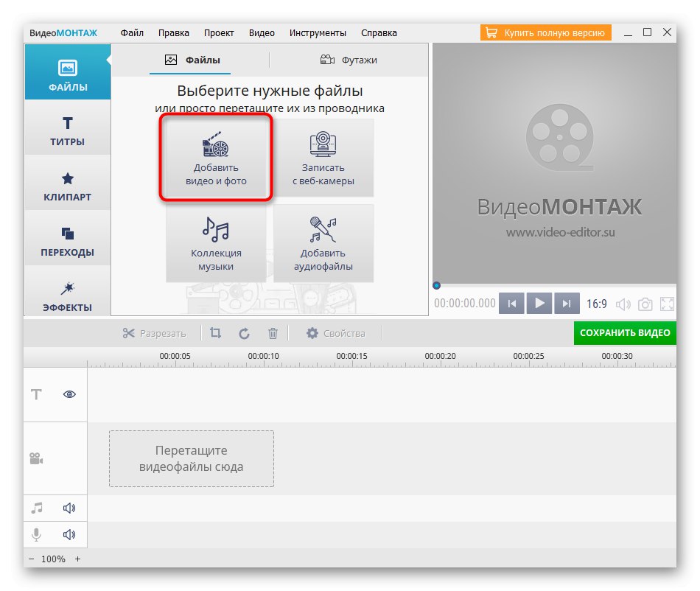Open the Инструменты menu
Screen dimensions: 700x591
coord(318,33)
